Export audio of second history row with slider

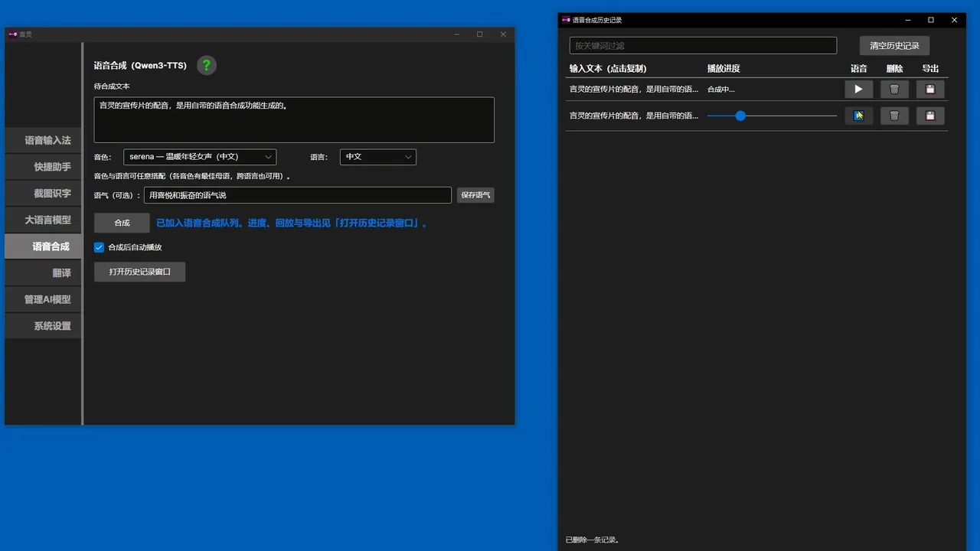(930, 116)
